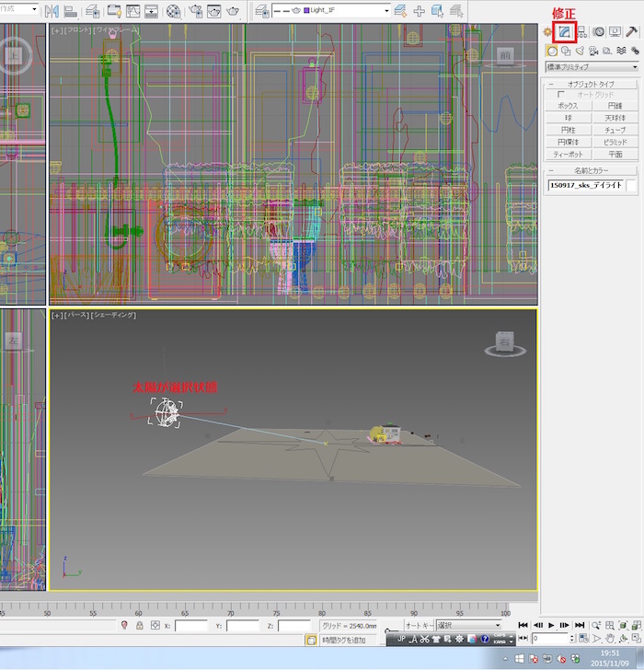
Task: Open the Hierarchy panel tab
Action: (581, 31)
